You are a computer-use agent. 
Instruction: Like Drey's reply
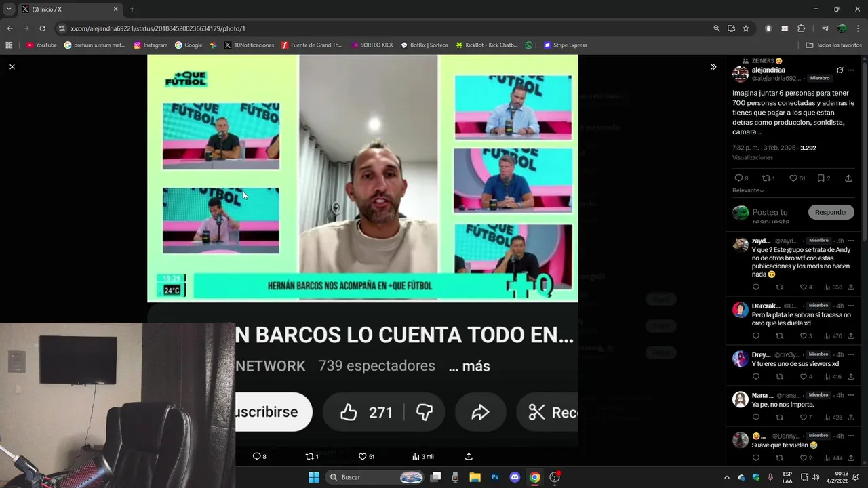(x=806, y=377)
